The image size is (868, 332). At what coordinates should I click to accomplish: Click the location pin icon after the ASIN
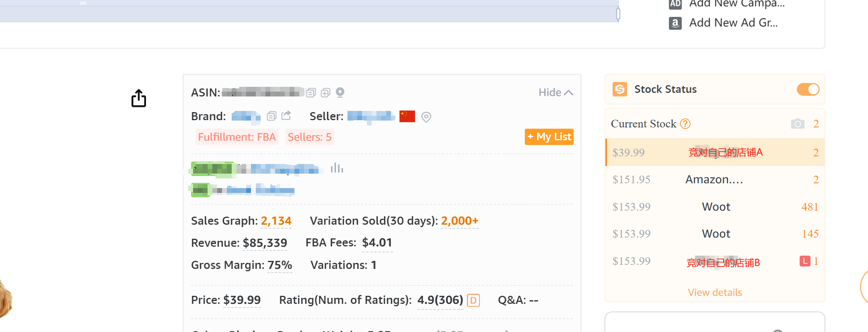(x=340, y=92)
